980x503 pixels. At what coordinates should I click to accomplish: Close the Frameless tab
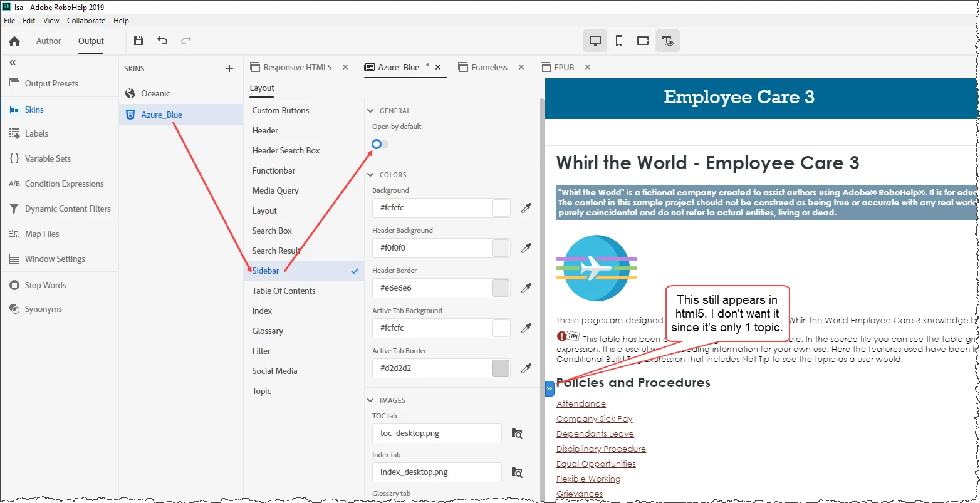click(521, 67)
